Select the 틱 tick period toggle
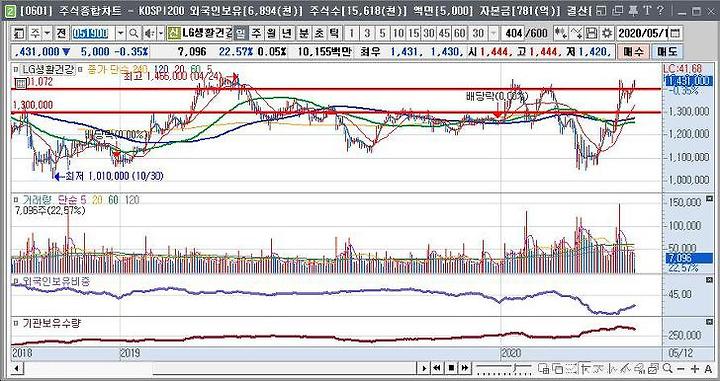This screenshot has width=720, height=381. click(x=334, y=33)
